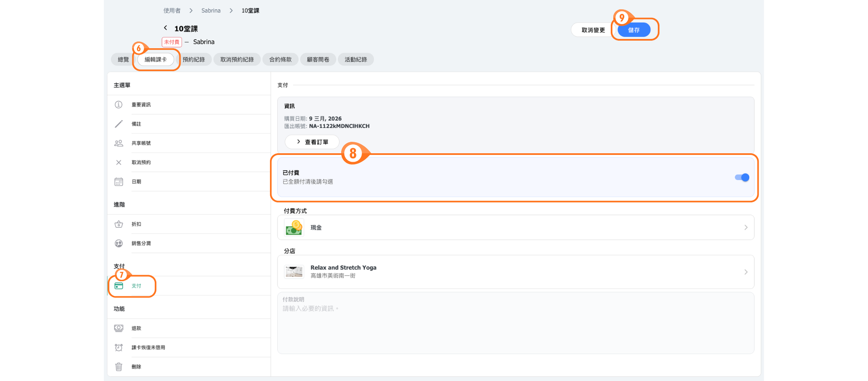Click the 取消變更 button

pos(593,30)
